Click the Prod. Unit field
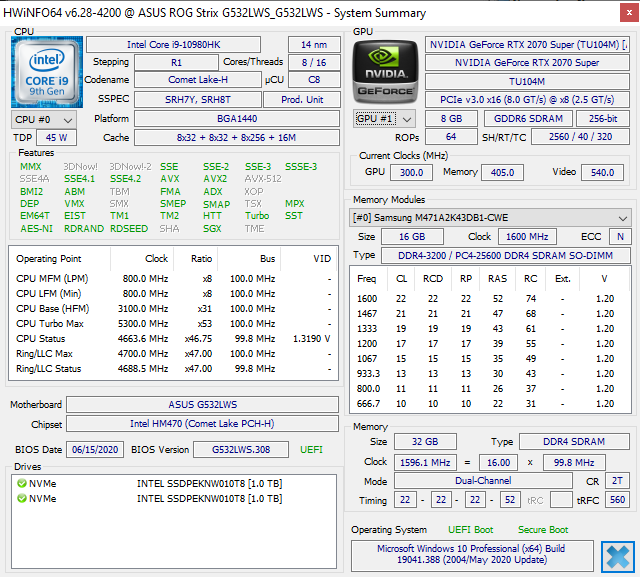Screen dimensions: 640x577 point(302,100)
